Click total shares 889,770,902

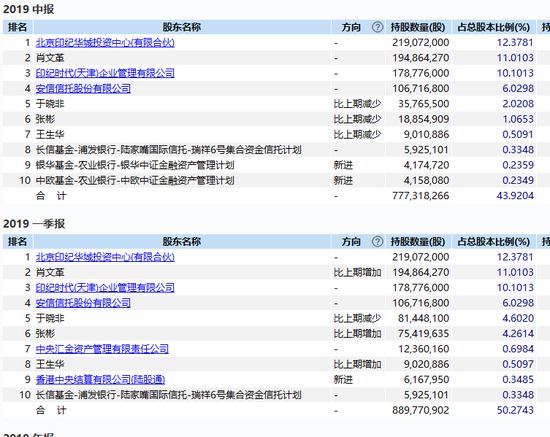pos(421,410)
